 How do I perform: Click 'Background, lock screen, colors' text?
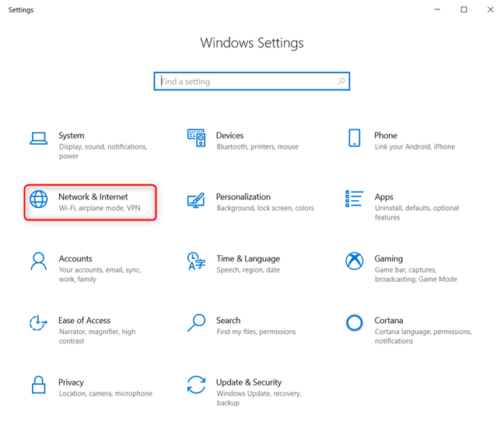(x=265, y=208)
